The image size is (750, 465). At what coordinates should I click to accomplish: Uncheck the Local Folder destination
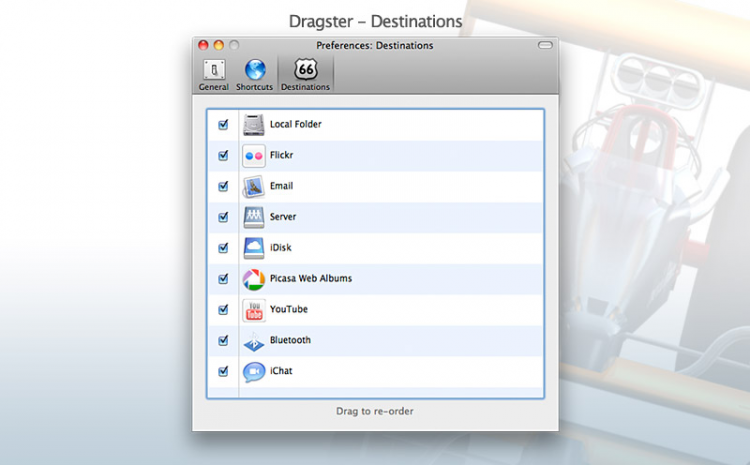coord(223,124)
